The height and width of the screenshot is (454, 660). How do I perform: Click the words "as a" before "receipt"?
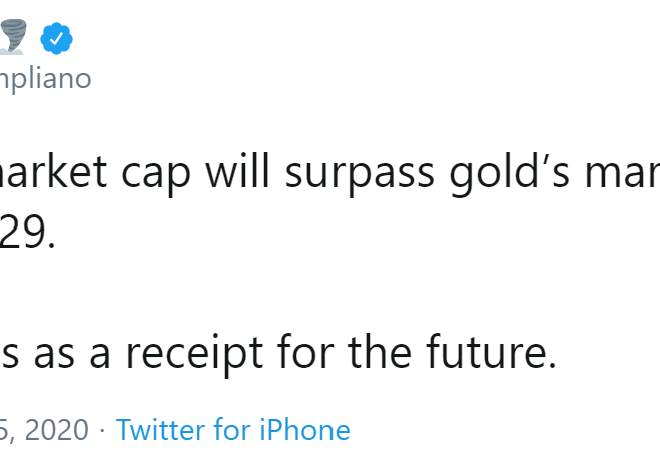click(72, 355)
